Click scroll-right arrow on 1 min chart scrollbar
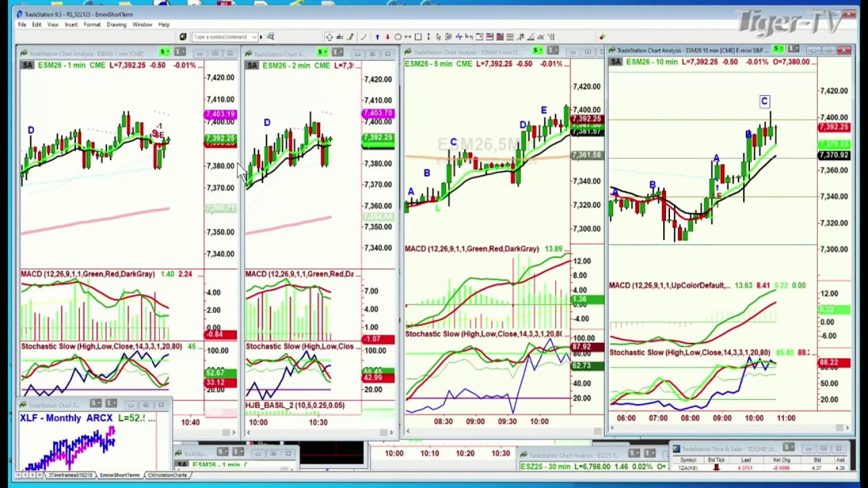The height and width of the screenshot is (488, 868). [x=233, y=432]
